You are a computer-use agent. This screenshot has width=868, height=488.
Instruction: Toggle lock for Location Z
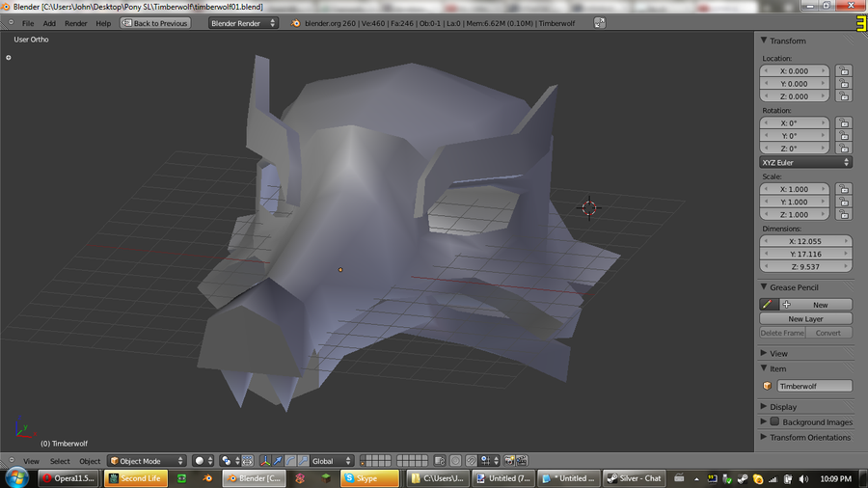pyautogui.click(x=844, y=96)
